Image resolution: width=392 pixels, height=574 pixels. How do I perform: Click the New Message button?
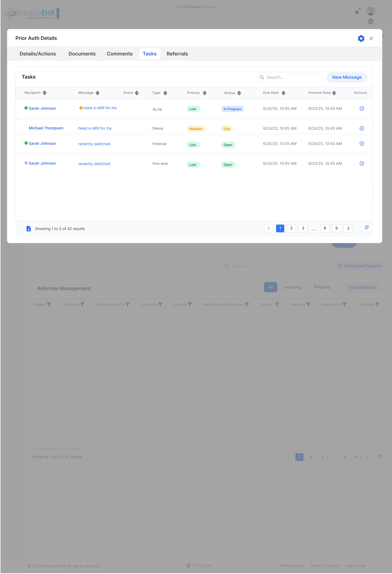[347, 77]
